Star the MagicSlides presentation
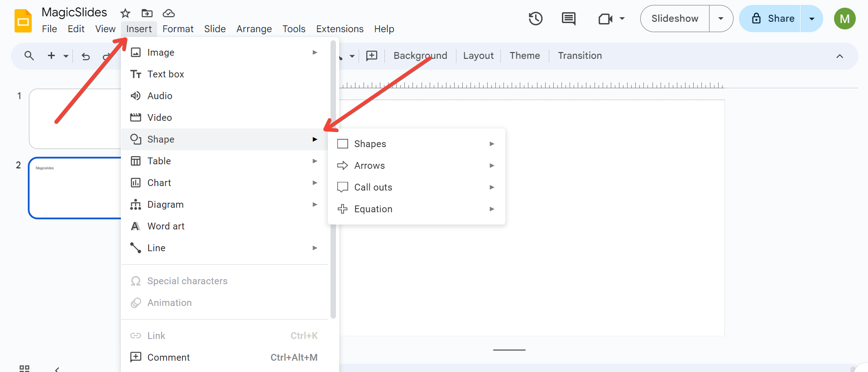 (x=125, y=13)
